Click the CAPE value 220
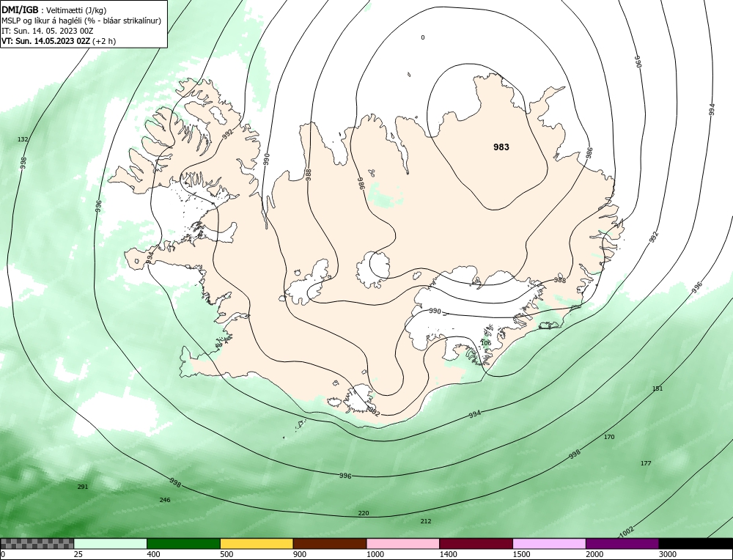Viewport: 733px width, 560px height. [364, 513]
